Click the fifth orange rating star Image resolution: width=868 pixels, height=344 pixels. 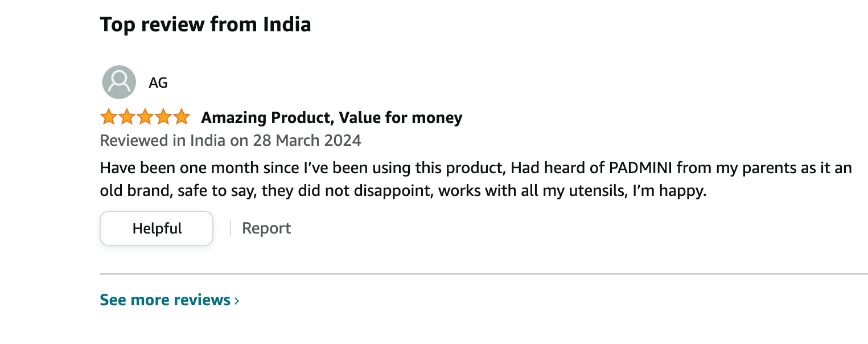click(181, 117)
